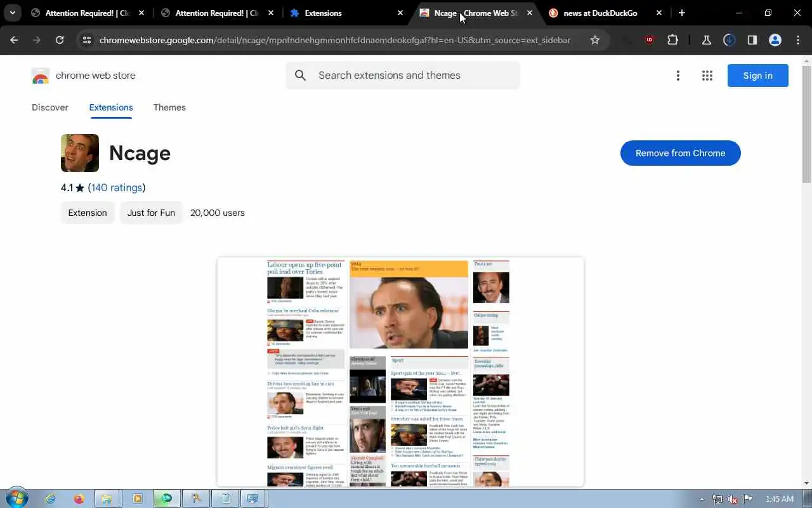Open Chrome's three-dot main menu

click(x=797, y=40)
